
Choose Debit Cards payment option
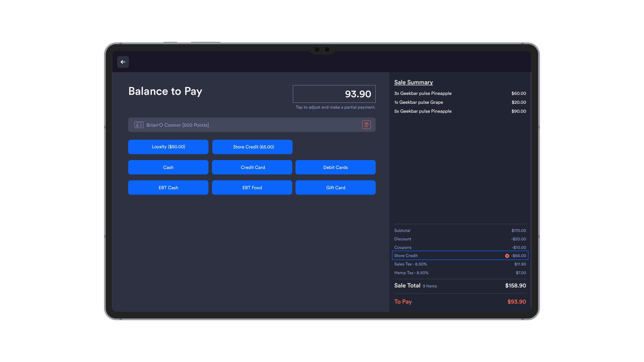(x=335, y=167)
